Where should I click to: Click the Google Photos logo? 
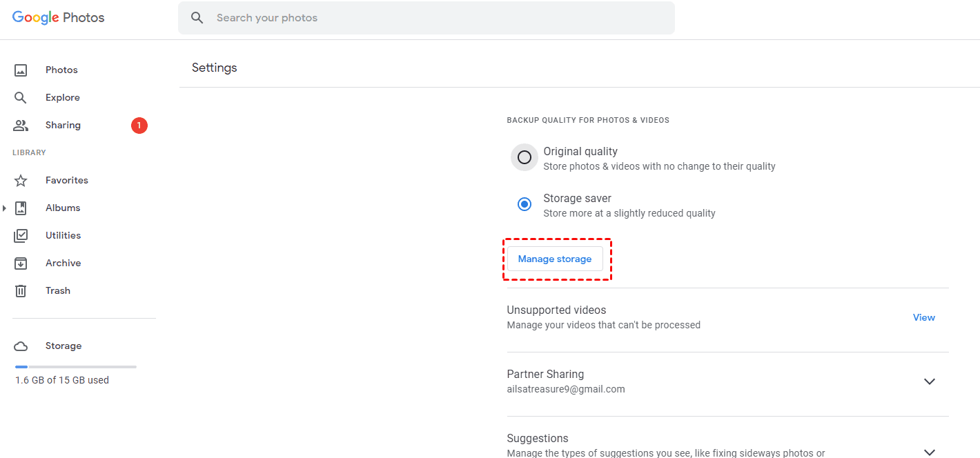pos(59,18)
